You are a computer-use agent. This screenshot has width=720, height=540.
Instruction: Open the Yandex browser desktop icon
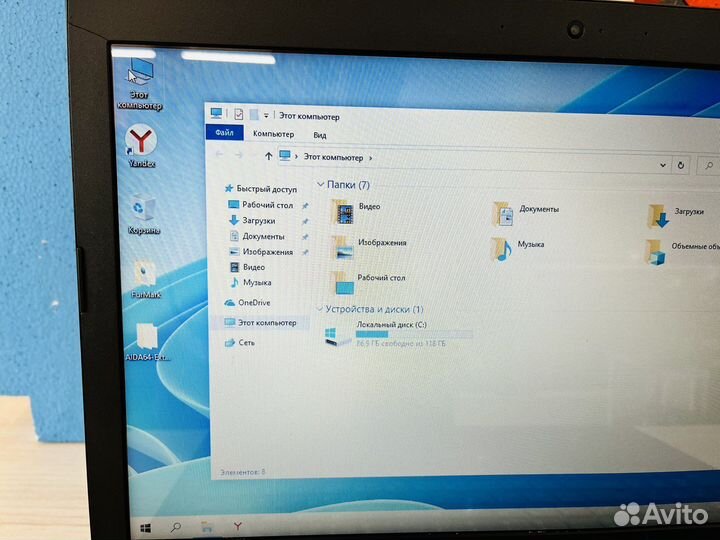pos(143,141)
